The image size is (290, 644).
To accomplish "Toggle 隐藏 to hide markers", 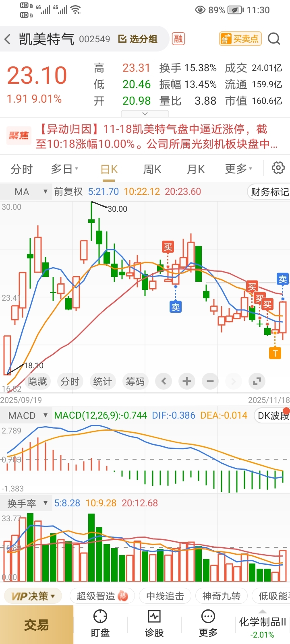I will 37,381.
